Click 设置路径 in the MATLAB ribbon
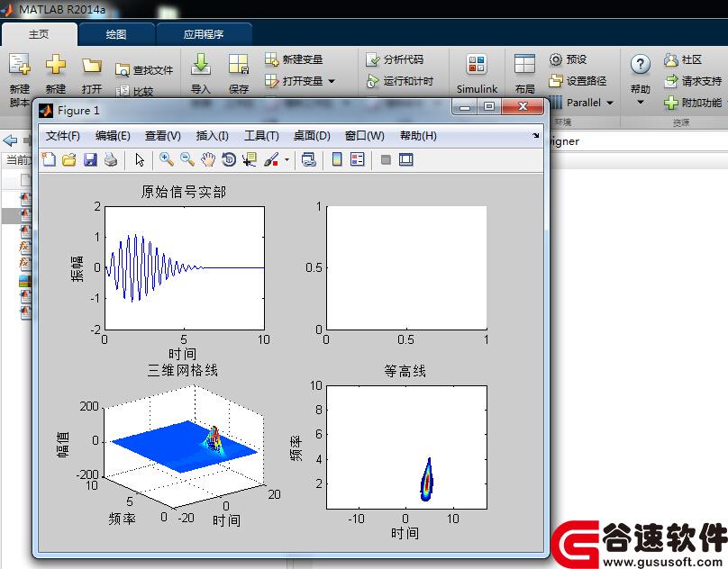 pos(578,81)
